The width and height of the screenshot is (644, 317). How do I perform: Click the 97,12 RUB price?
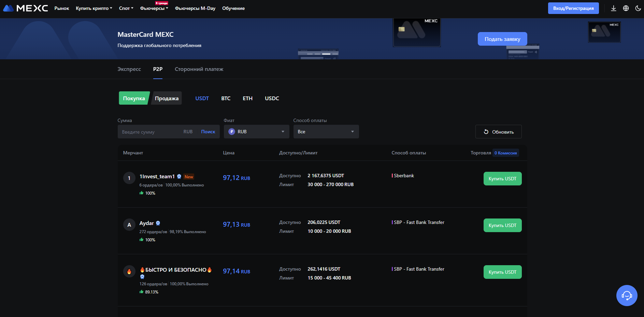[x=236, y=178]
